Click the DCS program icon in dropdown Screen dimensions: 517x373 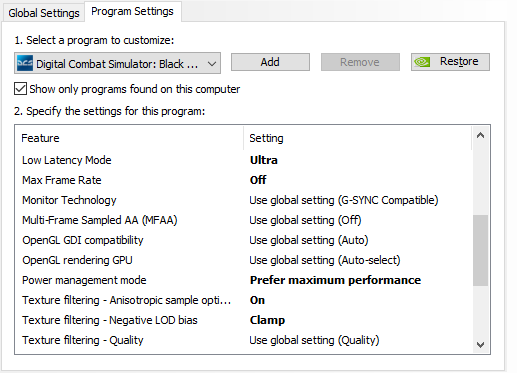tap(25, 63)
